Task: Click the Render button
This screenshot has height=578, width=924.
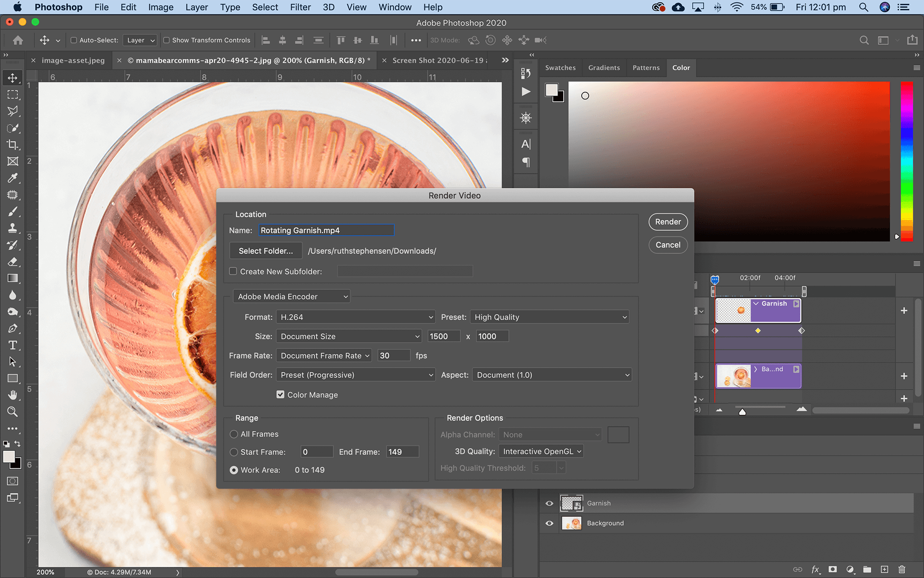Action: click(668, 222)
